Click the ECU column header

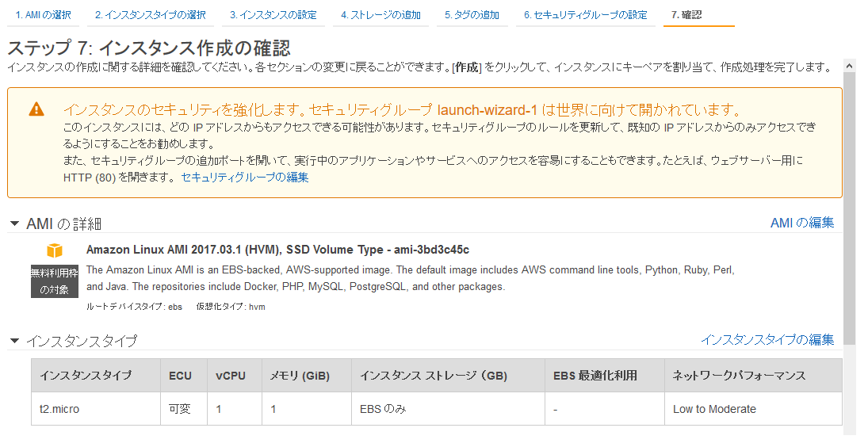(184, 376)
